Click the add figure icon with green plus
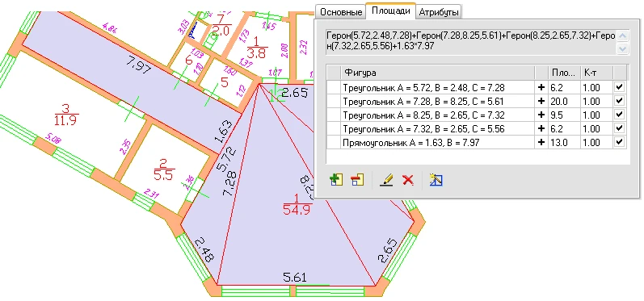Screen dimensions: 644x301 tap(336, 180)
